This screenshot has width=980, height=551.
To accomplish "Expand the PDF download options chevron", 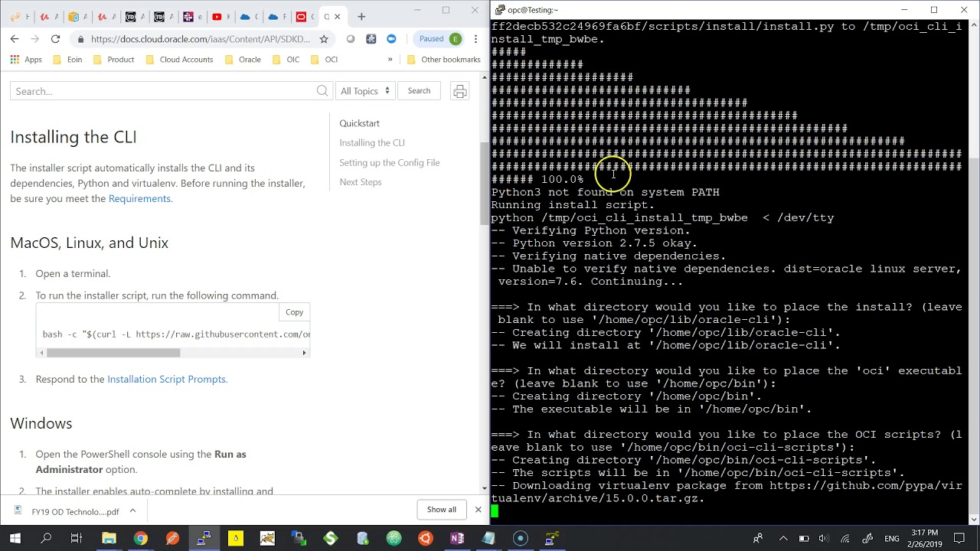I will coord(132,511).
